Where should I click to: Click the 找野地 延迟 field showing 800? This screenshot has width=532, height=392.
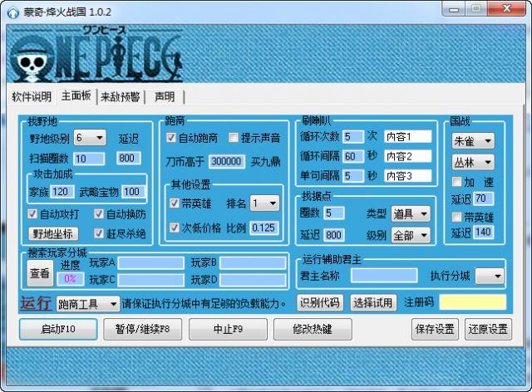[x=129, y=158]
